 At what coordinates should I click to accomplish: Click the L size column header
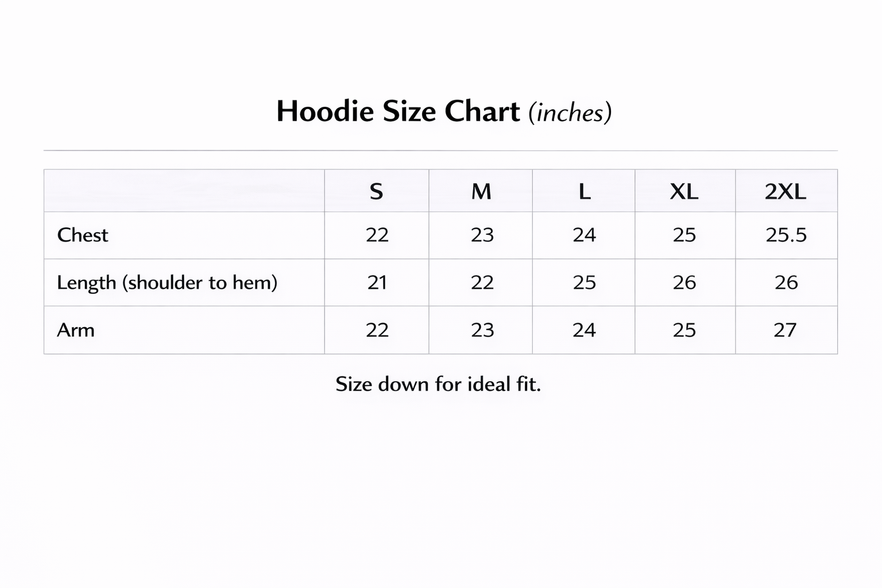(584, 191)
